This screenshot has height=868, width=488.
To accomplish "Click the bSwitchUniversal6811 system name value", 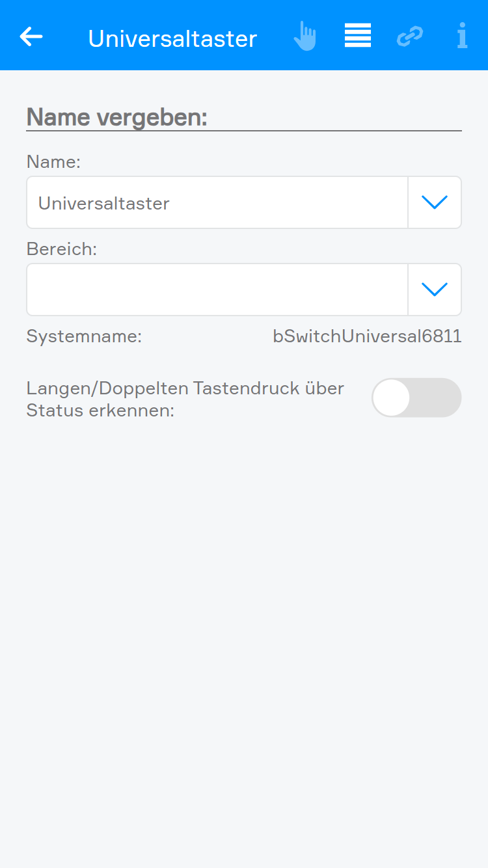I will [x=367, y=336].
